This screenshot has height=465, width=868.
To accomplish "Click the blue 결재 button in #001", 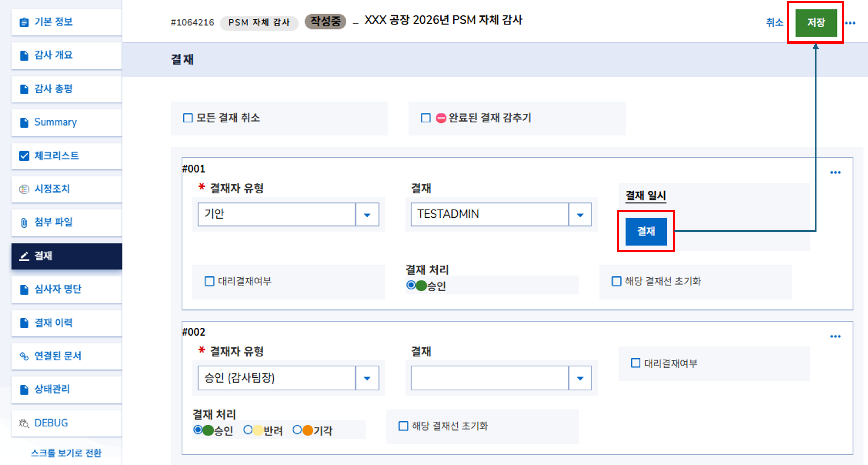I will click(646, 231).
